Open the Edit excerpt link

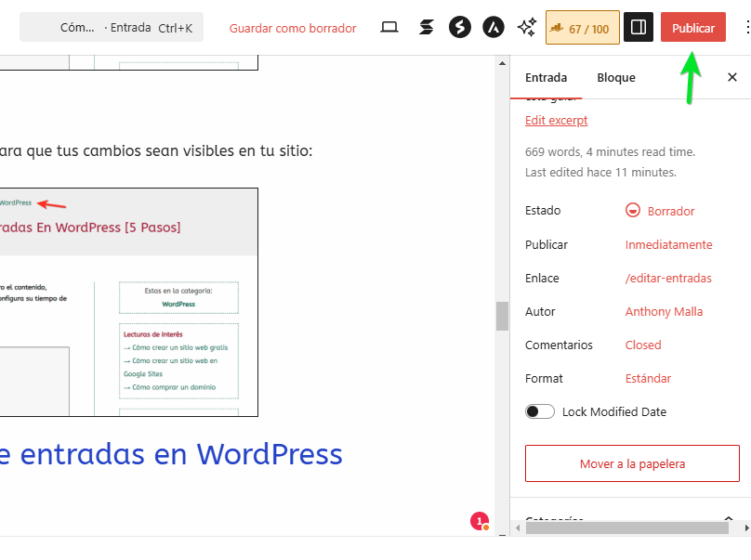point(556,120)
